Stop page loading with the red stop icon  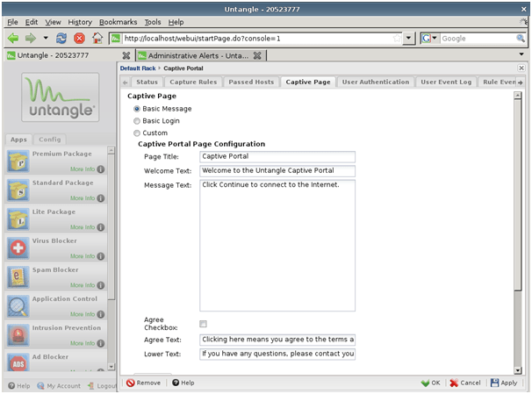[79, 39]
